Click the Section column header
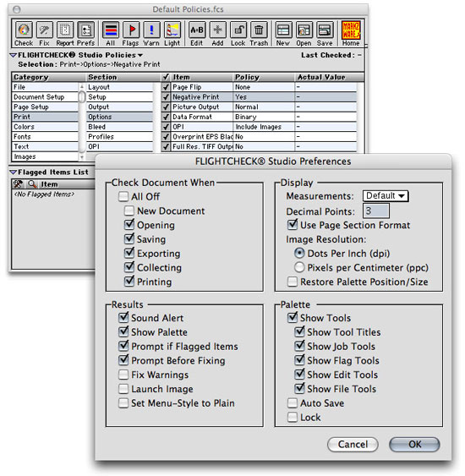This screenshot has height=476, width=465. (x=123, y=77)
